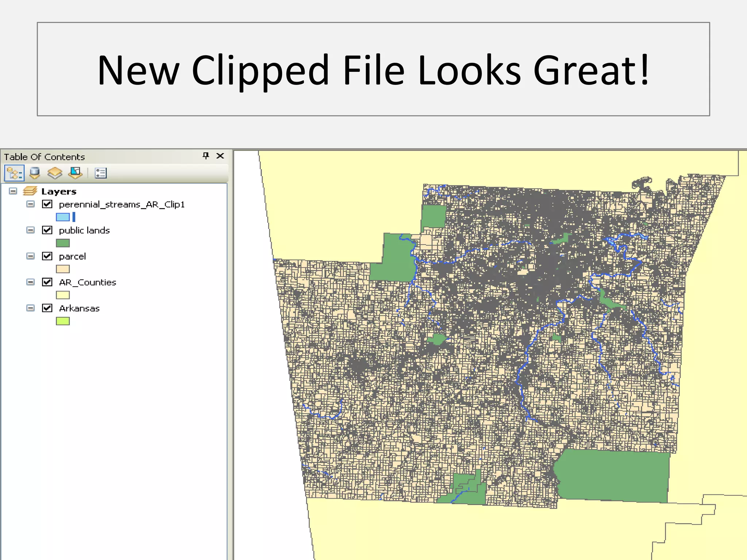Select the public lands layer name

(x=84, y=230)
